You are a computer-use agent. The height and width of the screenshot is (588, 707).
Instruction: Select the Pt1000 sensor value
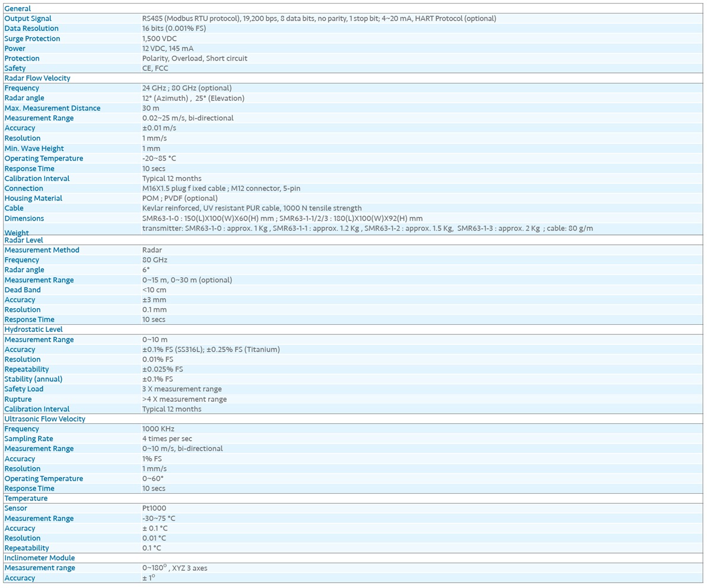tap(154, 508)
